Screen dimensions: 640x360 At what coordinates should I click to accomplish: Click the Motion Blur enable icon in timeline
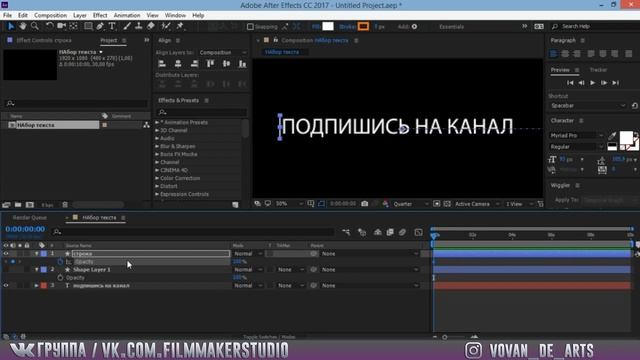[402, 232]
